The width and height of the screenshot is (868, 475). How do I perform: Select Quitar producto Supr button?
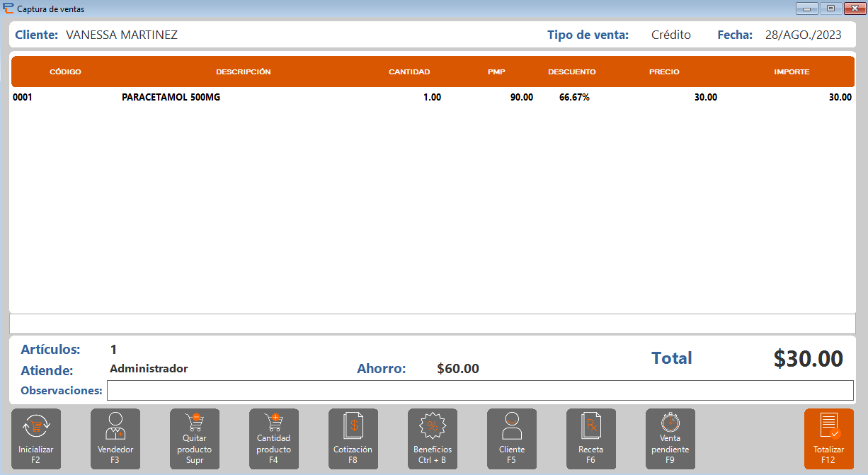click(195, 439)
